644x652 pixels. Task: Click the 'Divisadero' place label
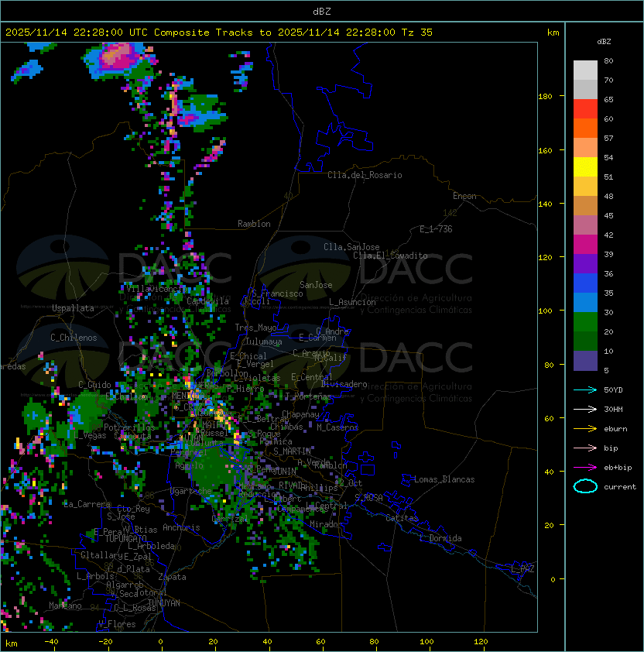(344, 384)
